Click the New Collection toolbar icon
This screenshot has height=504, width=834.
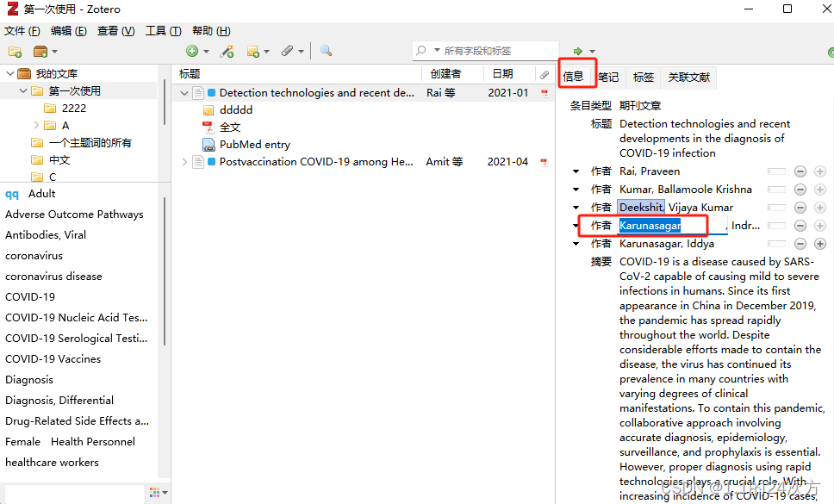(x=15, y=52)
